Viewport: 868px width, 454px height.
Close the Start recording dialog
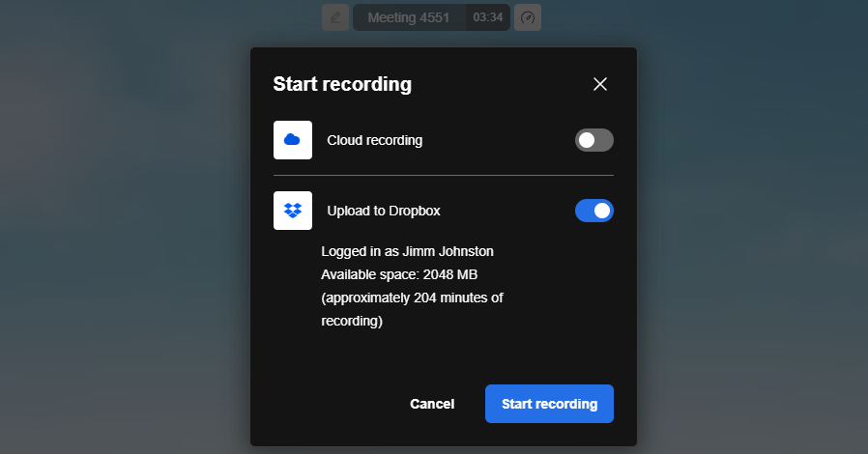(x=600, y=84)
